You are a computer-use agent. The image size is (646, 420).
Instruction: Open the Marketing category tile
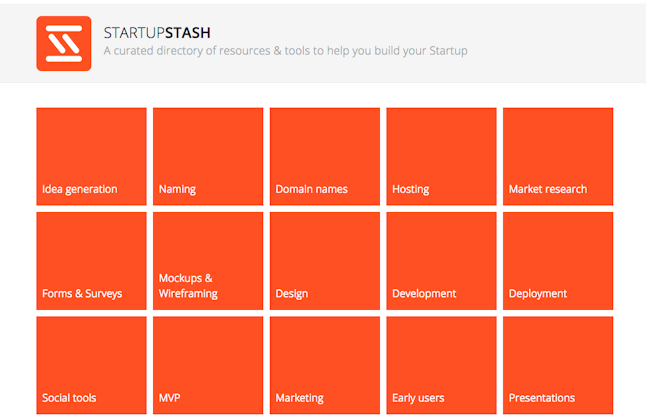[x=325, y=365]
